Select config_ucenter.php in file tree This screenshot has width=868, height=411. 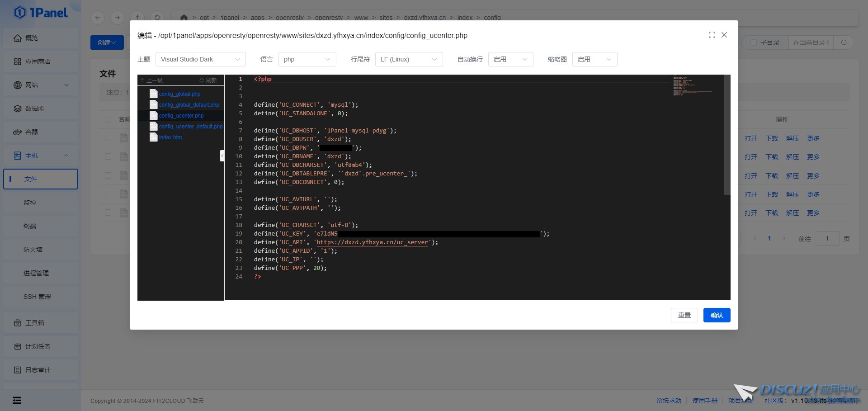point(181,116)
